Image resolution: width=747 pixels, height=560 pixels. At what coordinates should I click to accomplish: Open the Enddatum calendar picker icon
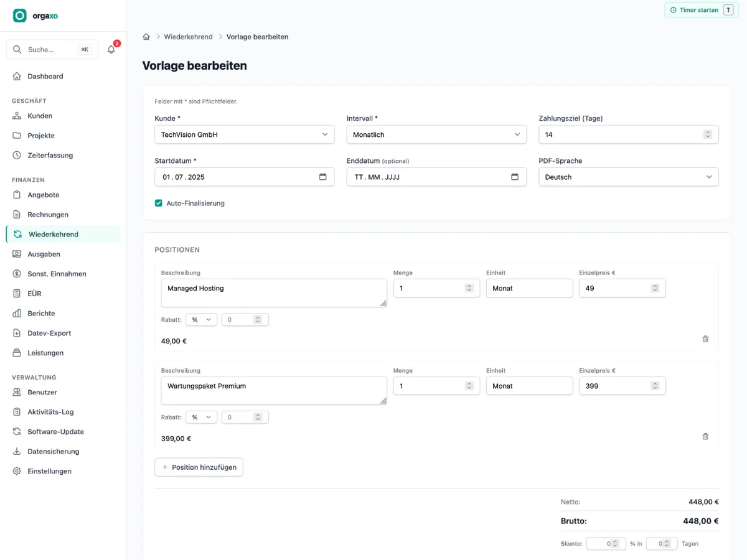point(515,177)
